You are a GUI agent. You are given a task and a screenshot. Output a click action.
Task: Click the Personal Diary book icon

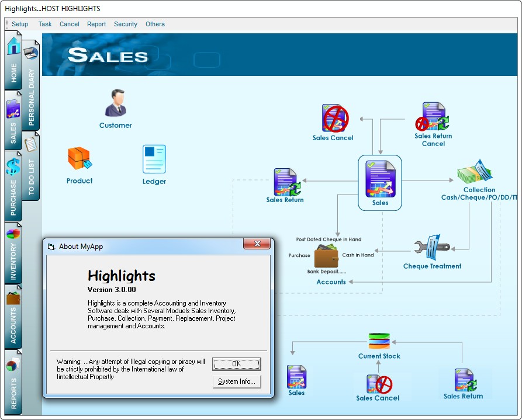pos(31,53)
